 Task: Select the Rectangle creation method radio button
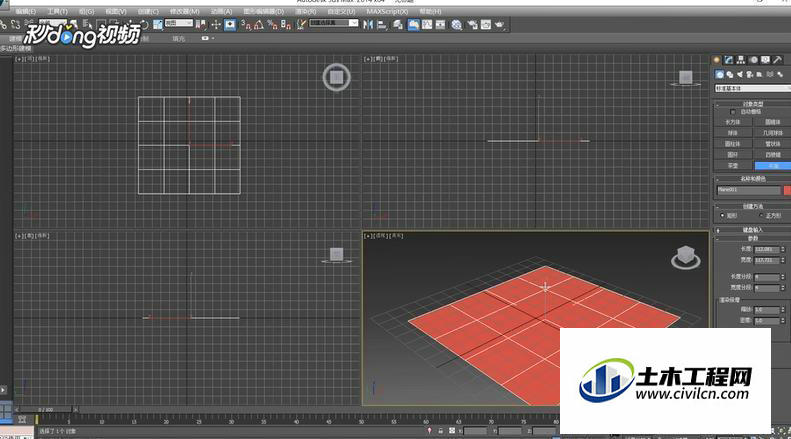pyautogui.click(x=722, y=215)
